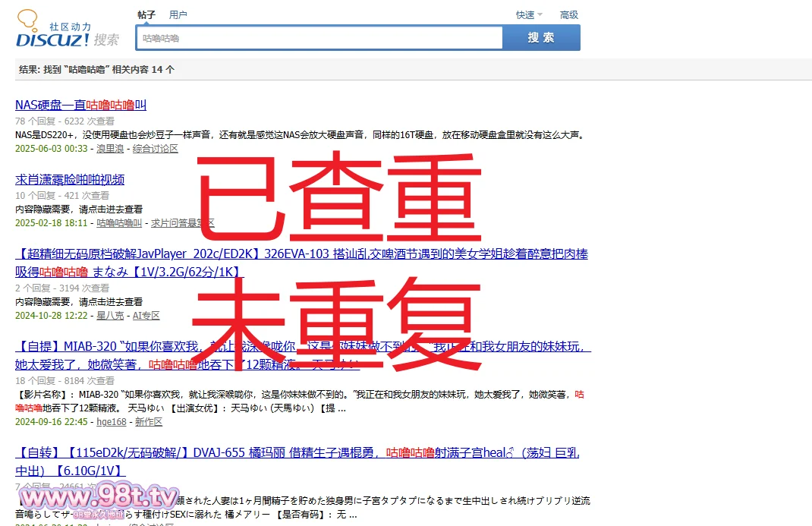
Task: View author hge168's profile
Action: point(111,421)
